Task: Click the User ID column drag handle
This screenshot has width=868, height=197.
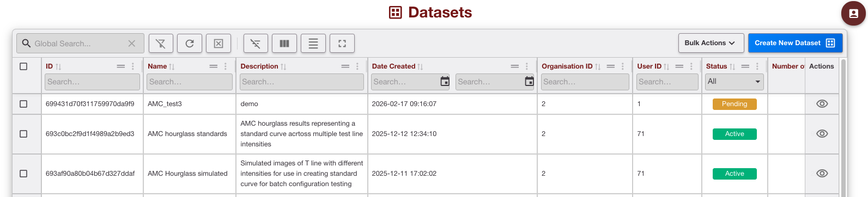Action: [x=679, y=66]
